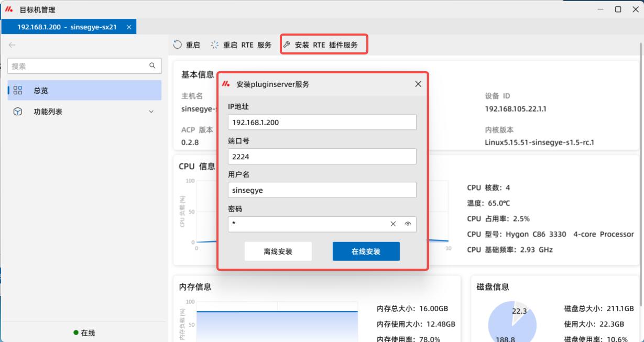Click the 总览 grid icon in sidebar

coord(18,91)
